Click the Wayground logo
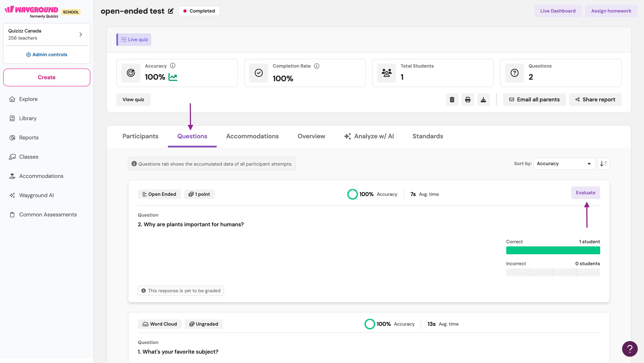This screenshot has width=644, height=363. click(x=32, y=12)
